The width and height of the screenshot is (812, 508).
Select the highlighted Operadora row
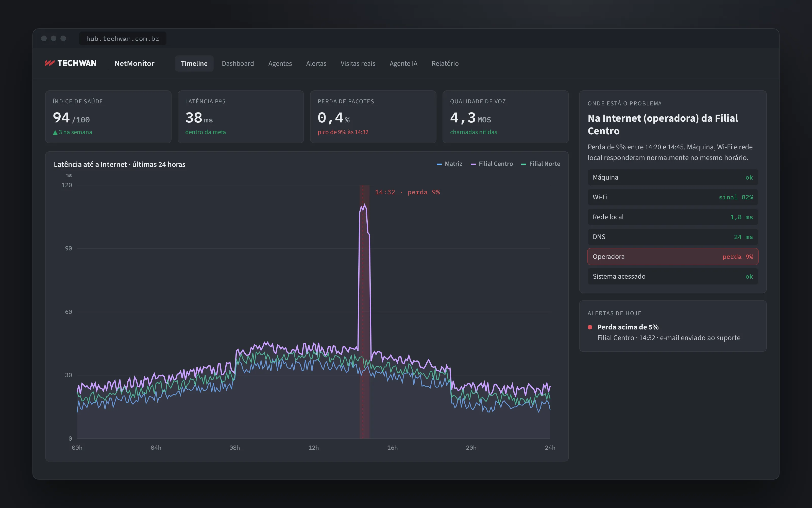pos(672,257)
